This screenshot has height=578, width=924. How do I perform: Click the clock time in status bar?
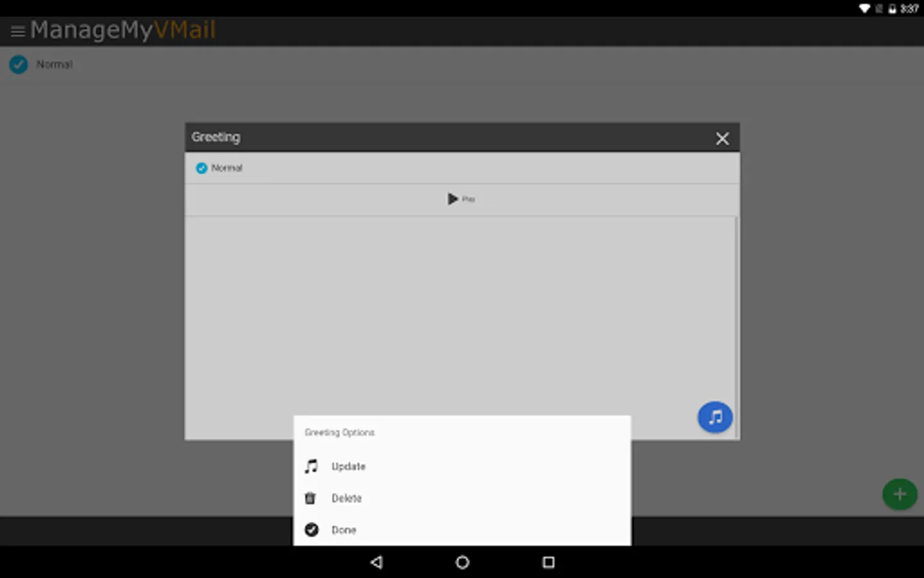pyautogui.click(x=909, y=8)
